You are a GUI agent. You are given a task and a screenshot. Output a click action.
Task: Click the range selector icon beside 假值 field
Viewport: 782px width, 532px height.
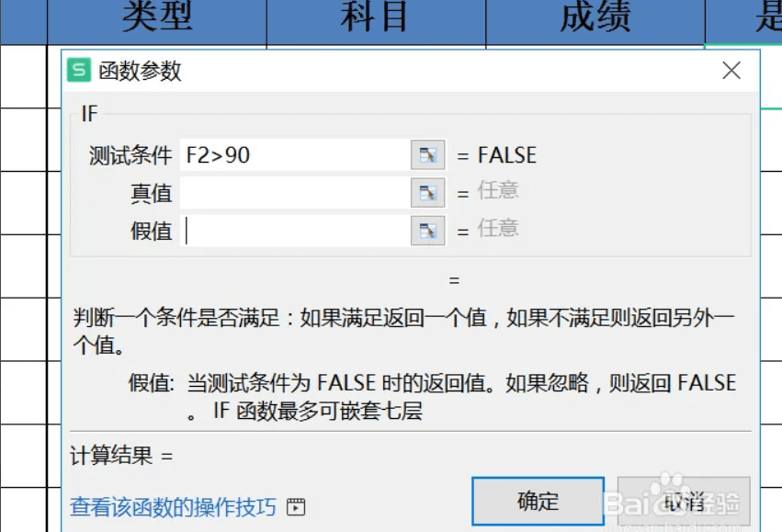tap(427, 230)
